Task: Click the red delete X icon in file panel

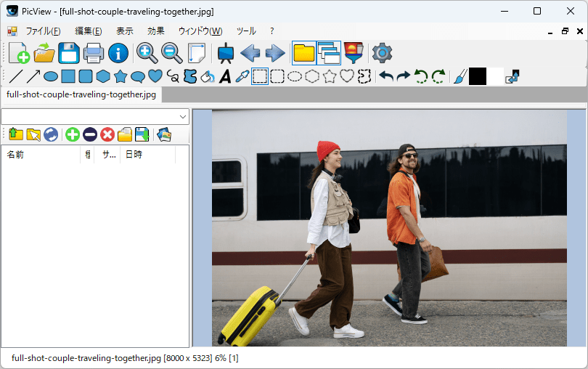Action: 107,134
